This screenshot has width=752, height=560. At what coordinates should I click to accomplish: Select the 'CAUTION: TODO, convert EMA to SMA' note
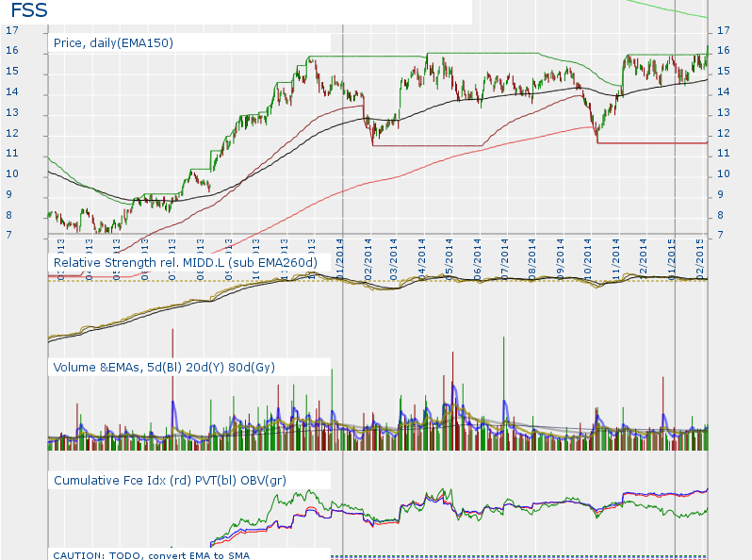[152, 555]
